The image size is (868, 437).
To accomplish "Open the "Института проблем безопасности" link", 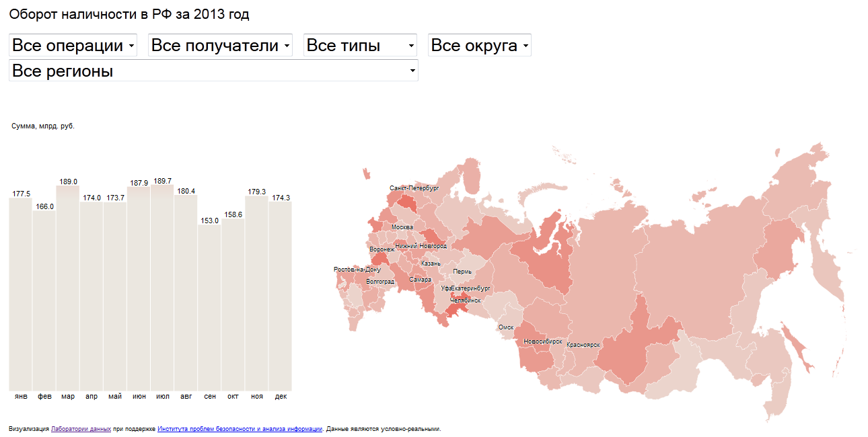I will coord(240,429).
